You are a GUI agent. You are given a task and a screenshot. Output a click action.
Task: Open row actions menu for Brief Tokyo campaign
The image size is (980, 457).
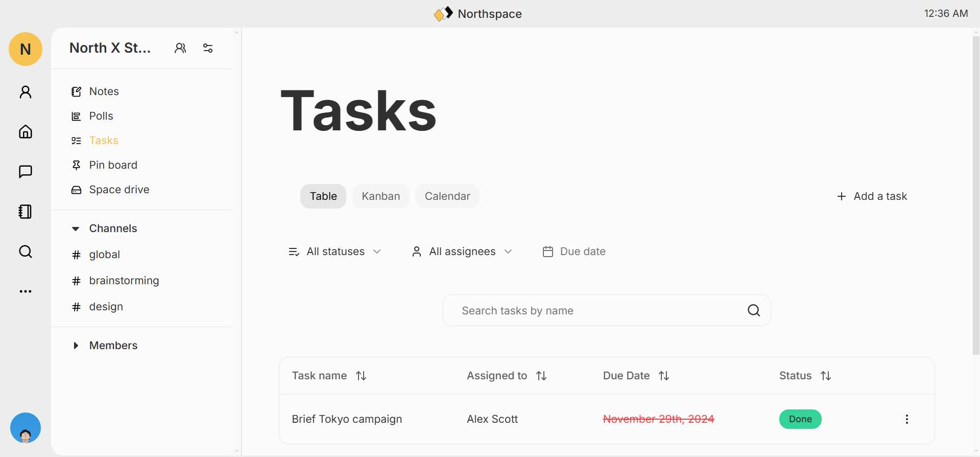906,419
